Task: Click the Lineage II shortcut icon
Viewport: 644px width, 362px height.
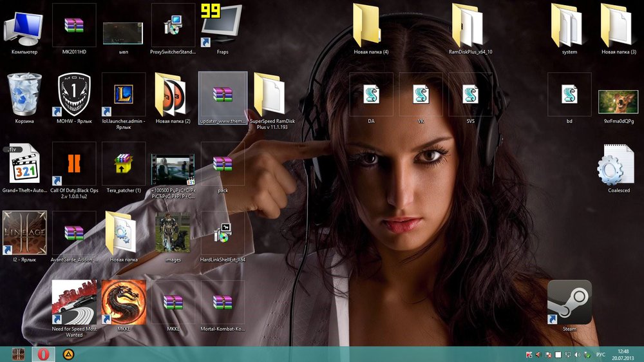Action: coord(24,233)
